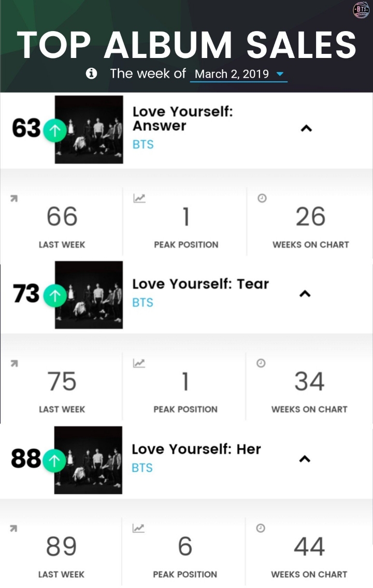Image resolution: width=373 pixels, height=588 pixels.
Task: Open BTS artist link under Love Yourself: Answer
Action: pos(143,144)
